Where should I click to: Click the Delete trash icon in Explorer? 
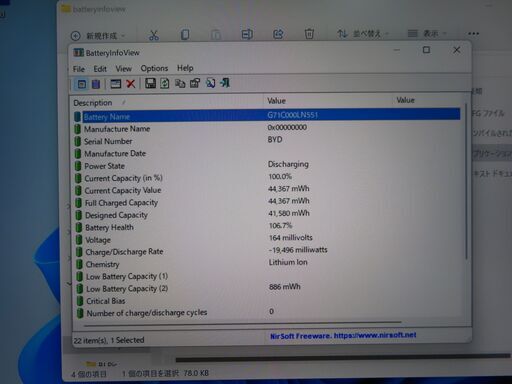click(x=309, y=34)
